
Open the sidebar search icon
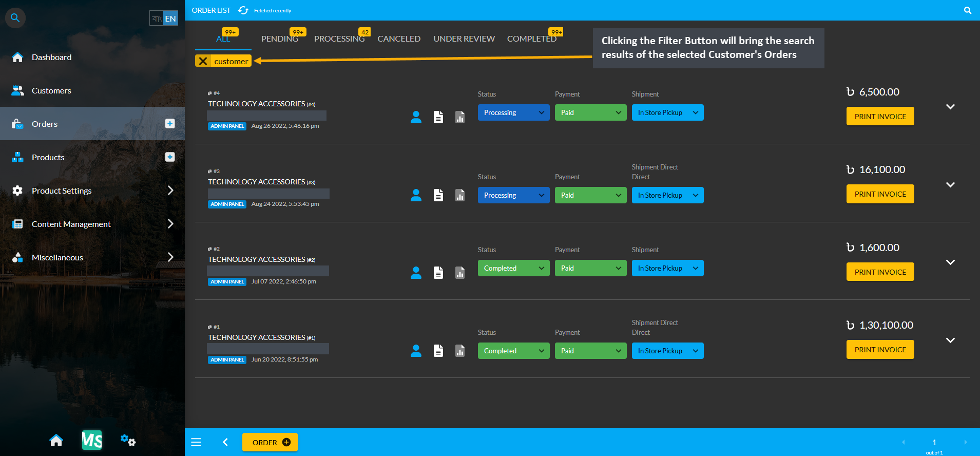[x=15, y=18]
